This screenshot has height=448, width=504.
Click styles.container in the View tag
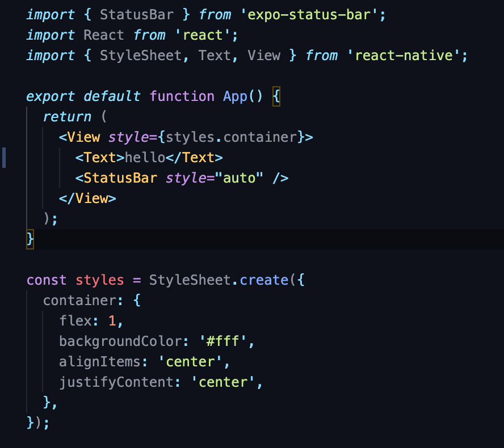coord(231,137)
